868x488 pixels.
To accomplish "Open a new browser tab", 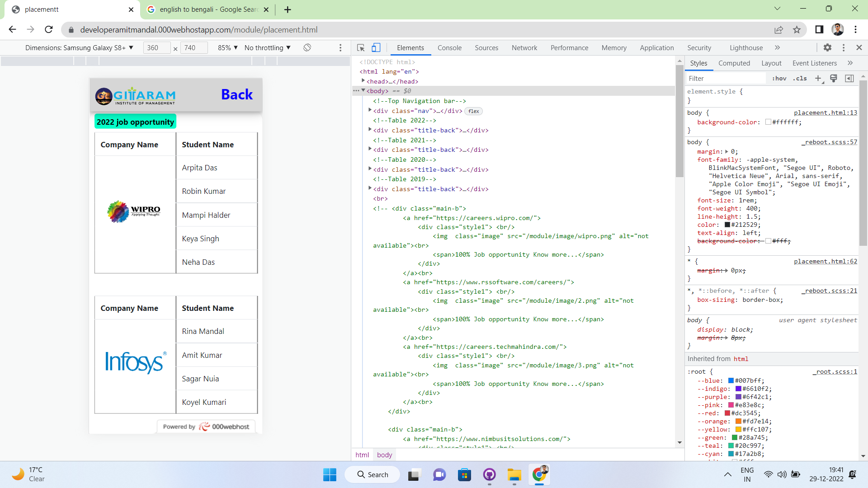I will click(288, 9).
